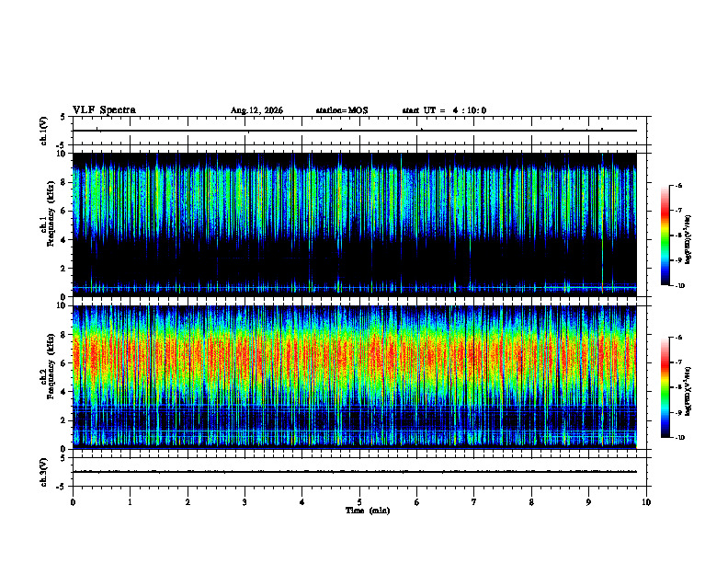
Task: Click time axis tick label "5"
Action: pos(359,502)
